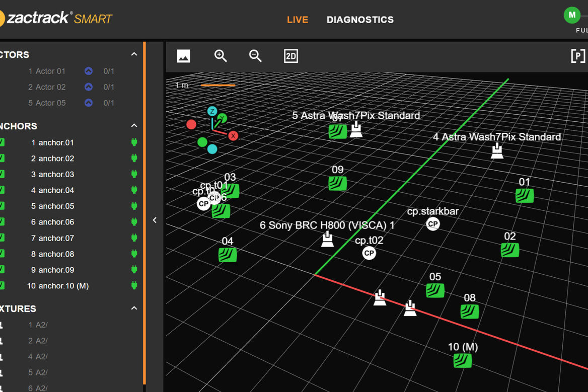
Task: Click the [P] icon at top right
Action: [577, 56]
